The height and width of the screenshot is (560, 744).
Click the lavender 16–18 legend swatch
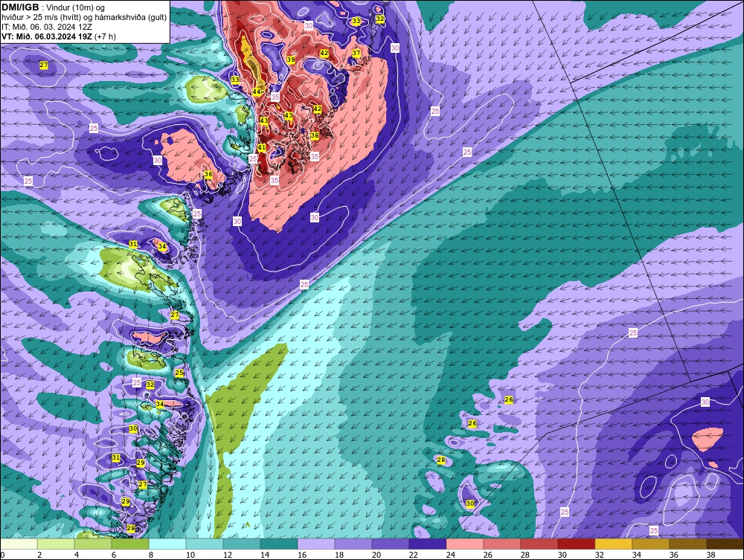coord(316,544)
